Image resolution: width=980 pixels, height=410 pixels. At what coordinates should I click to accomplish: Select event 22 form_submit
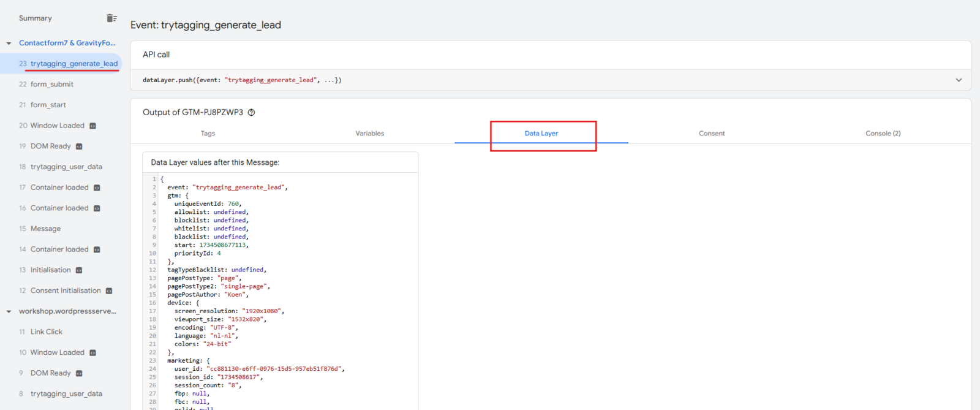click(51, 85)
